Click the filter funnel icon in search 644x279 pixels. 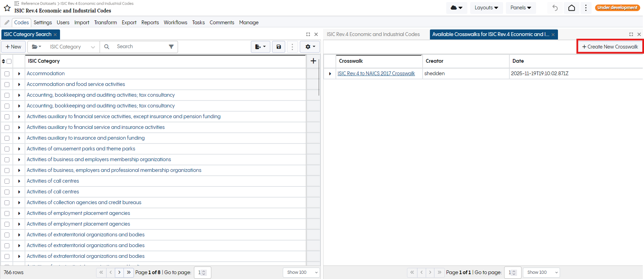click(x=171, y=47)
